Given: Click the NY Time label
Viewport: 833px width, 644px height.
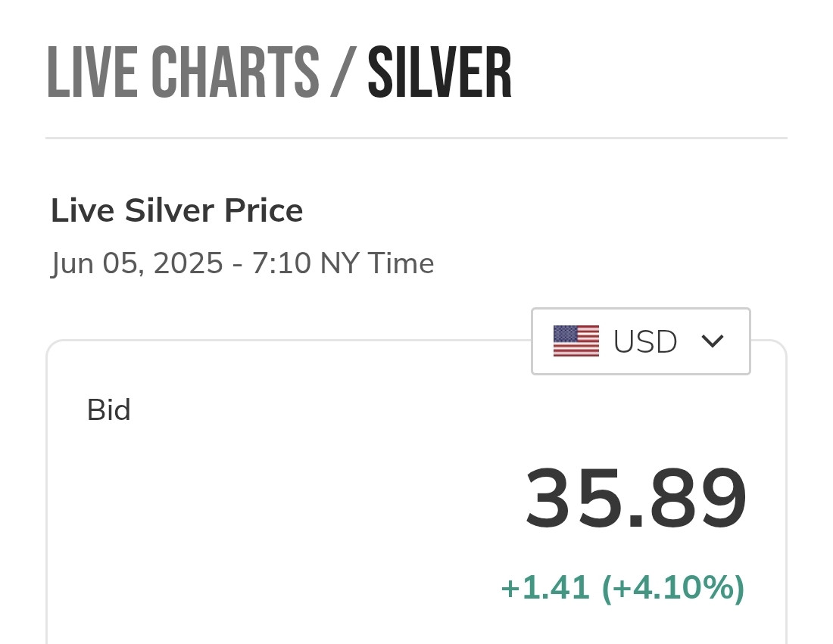Looking at the screenshot, I should tap(376, 263).
